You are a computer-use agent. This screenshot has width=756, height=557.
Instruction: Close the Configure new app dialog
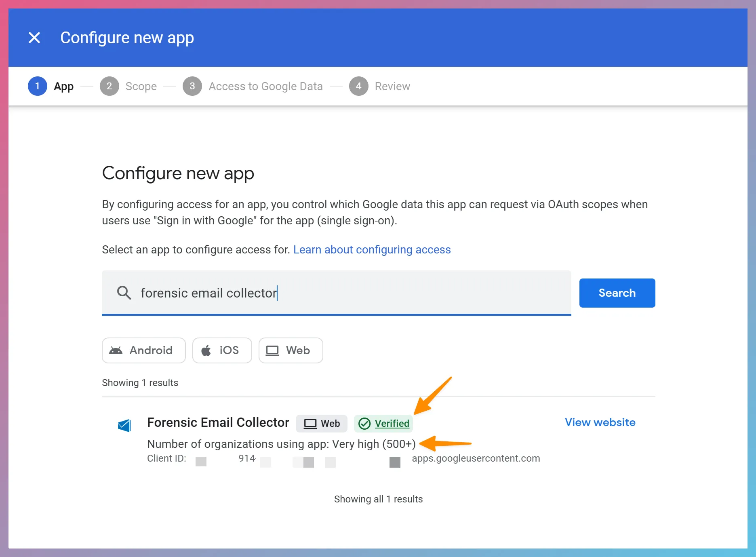(34, 38)
